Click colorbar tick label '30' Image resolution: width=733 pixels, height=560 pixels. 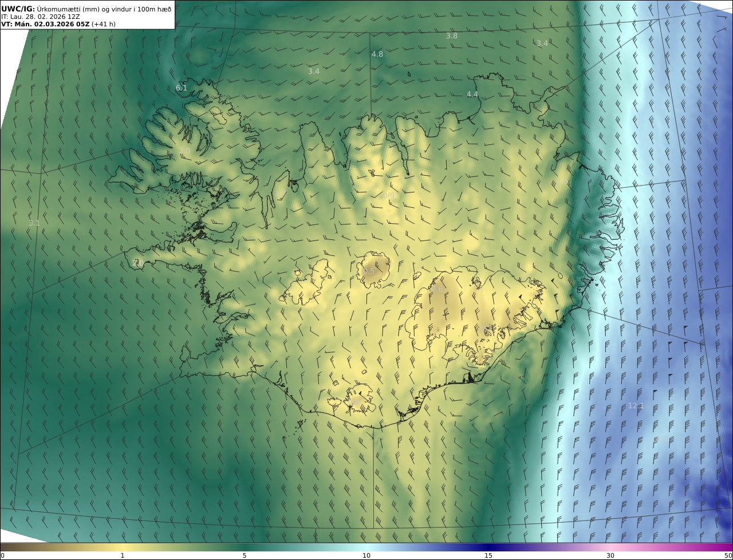610,555
